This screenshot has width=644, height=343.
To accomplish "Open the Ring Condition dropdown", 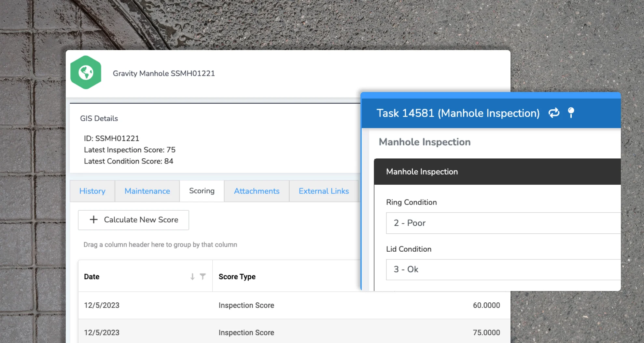I will click(503, 223).
